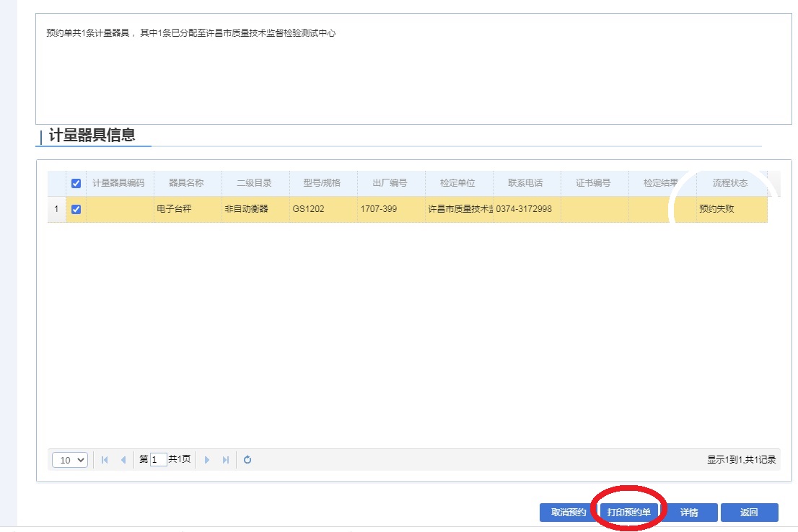The height and width of the screenshot is (532, 798).
Task: Open 详情 for the selected record
Action: (x=689, y=513)
